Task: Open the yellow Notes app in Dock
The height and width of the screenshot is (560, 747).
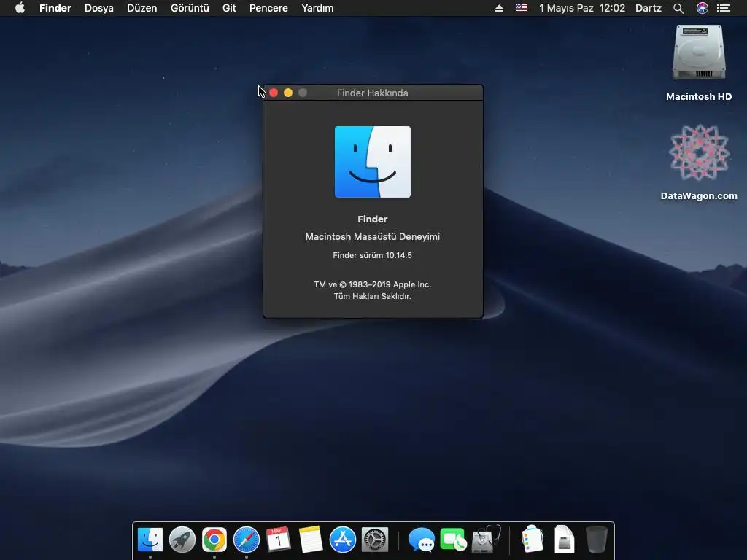Action: pos(311,540)
